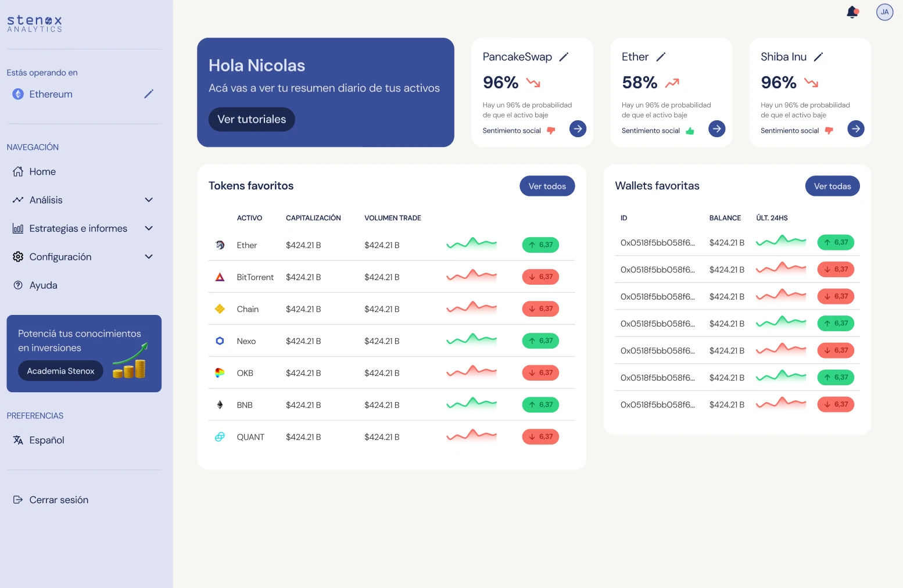Screen dimensions: 903x588
Task: Click Shiba Inu downward trend arrow icon
Action: tap(812, 83)
